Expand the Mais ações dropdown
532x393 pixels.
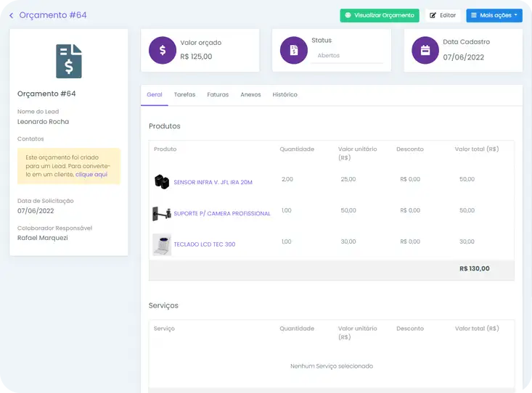494,15
